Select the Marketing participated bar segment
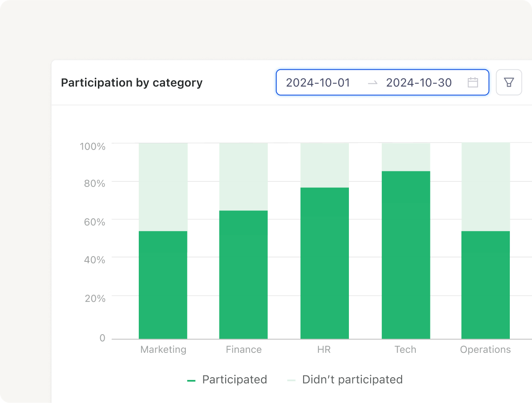This screenshot has height=403, width=532. (x=163, y=285)
